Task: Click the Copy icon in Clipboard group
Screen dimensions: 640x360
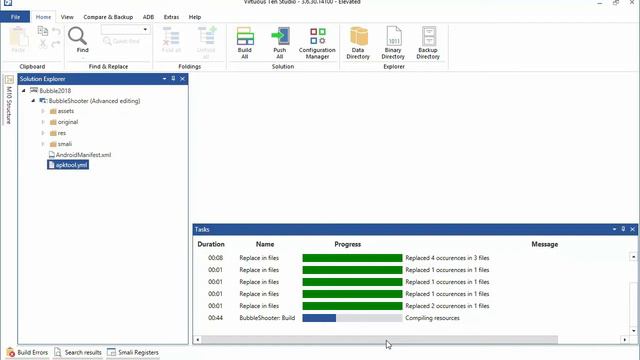Action: (43, 31)
